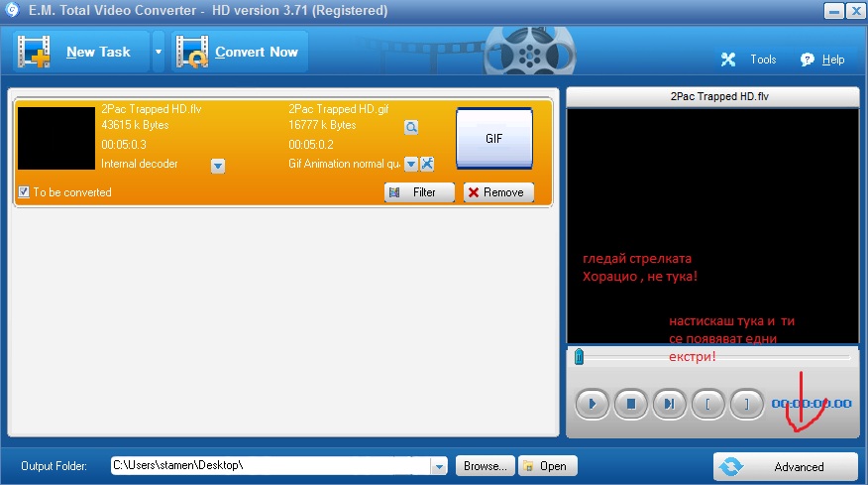Expand the Output Folder path dropdown
This screenshot has width=868, height=485.
coord(439,466)
